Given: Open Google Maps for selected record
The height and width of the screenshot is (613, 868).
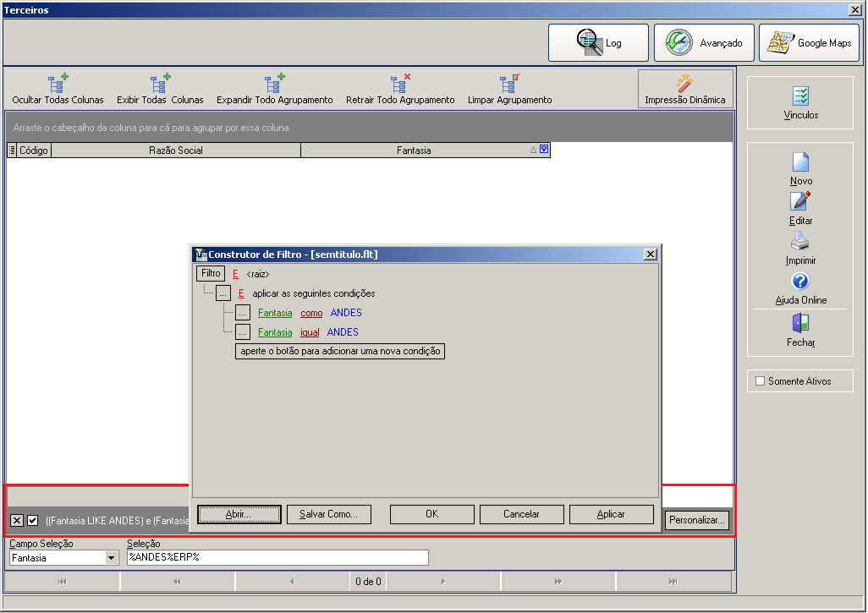Looking at the screenshot, I should [809, 42].
